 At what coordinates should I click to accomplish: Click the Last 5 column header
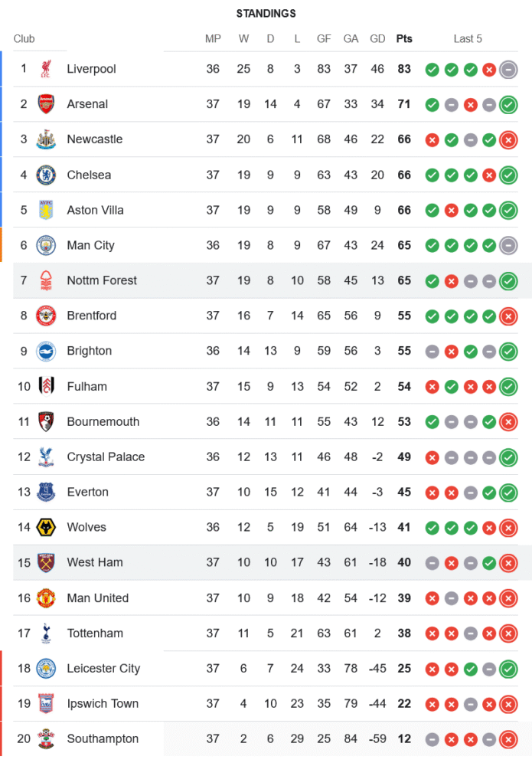(468, 39)
